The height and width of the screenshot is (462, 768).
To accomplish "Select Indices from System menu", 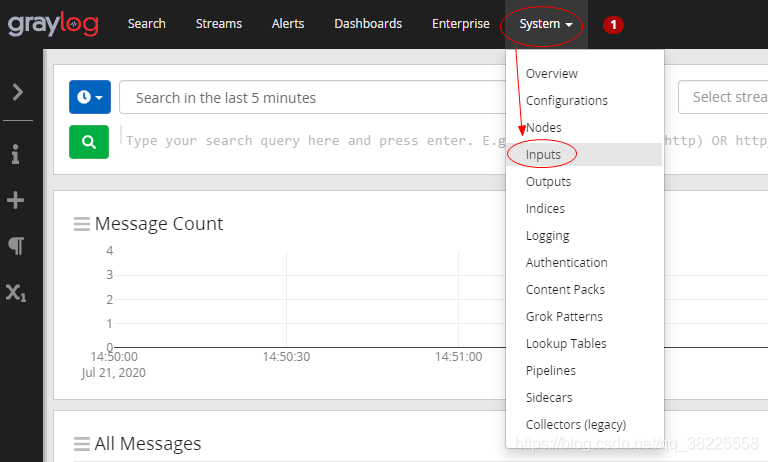I will [584, 209].
